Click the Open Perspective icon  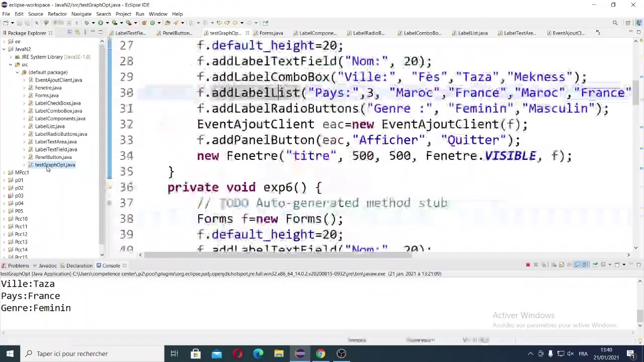click(x=628, y=23)
